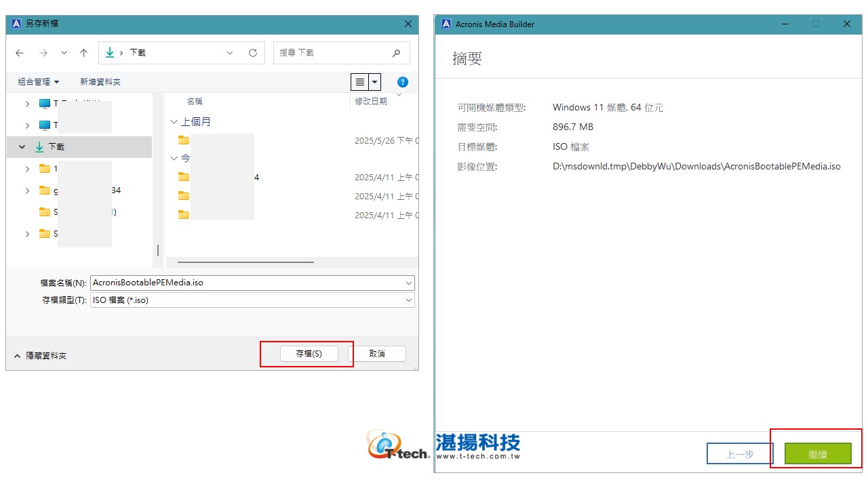Open the 存檔類型 ISO dropdown

tap(252, 300)
